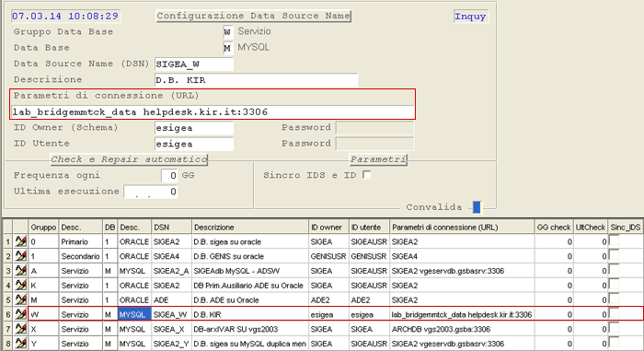The height and width of the screenshot is (351, 644).
Task: Click the edit icon in row 5
Action: (x=20, y=299)
